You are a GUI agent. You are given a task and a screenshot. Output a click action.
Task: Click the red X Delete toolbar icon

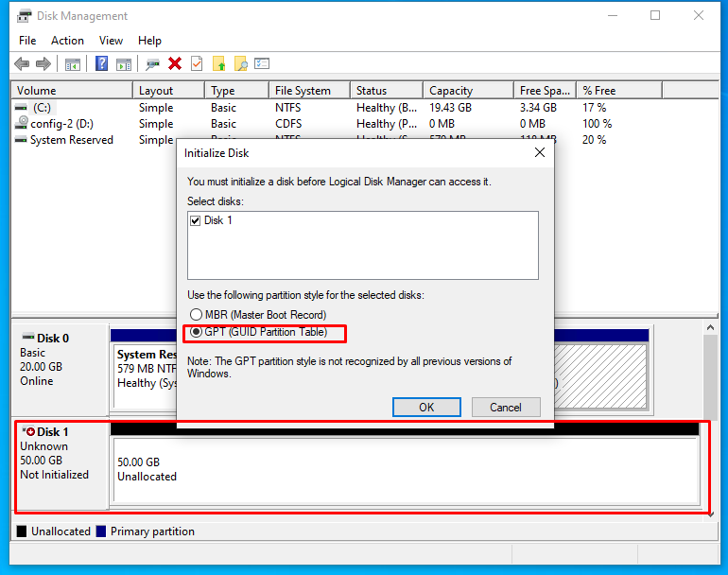pos(175,64)
